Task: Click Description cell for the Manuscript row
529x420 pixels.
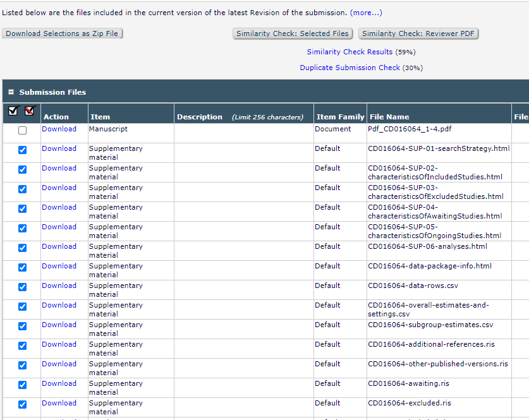Action: point(243,133)
